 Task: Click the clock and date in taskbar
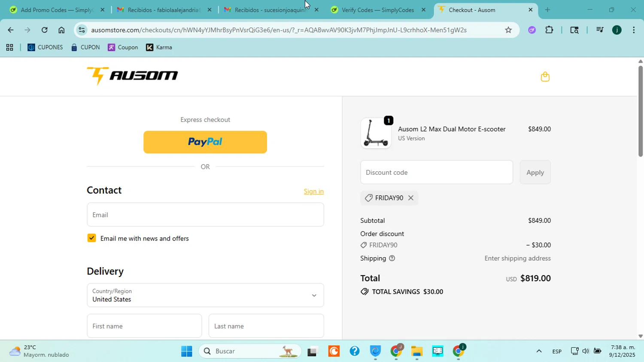[622, 351]
